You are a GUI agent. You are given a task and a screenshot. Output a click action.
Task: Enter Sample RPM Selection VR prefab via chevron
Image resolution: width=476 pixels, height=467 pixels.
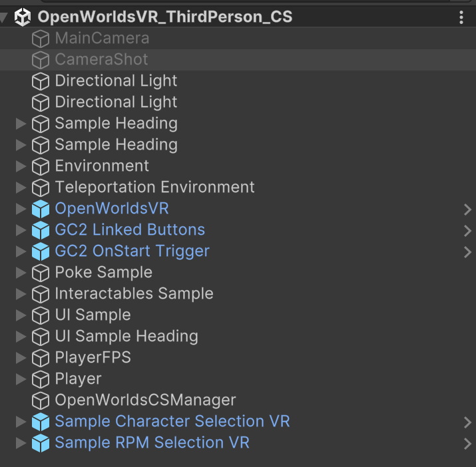[x=467, y=444]
